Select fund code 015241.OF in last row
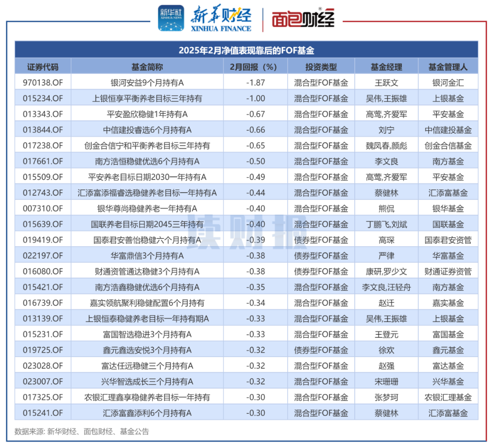 42,413
